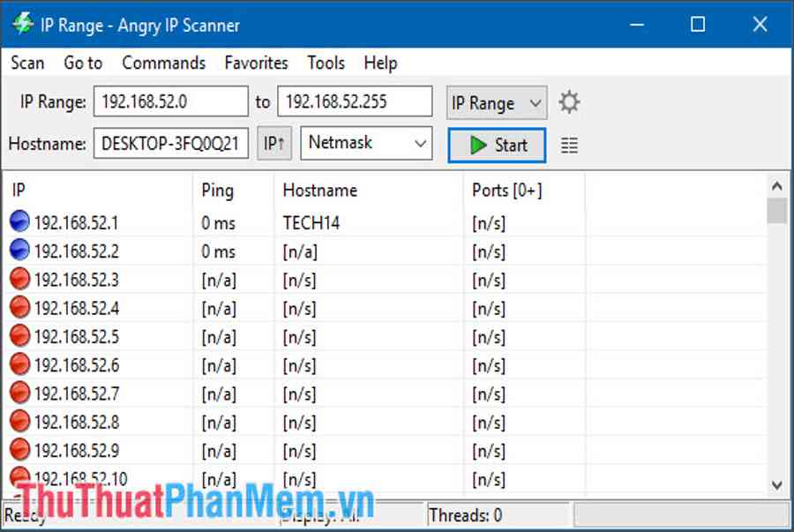This screenshot has height=532, width=794.
Task: Minimize the Angry IP Scanner window
Action: tap(637, 24)
